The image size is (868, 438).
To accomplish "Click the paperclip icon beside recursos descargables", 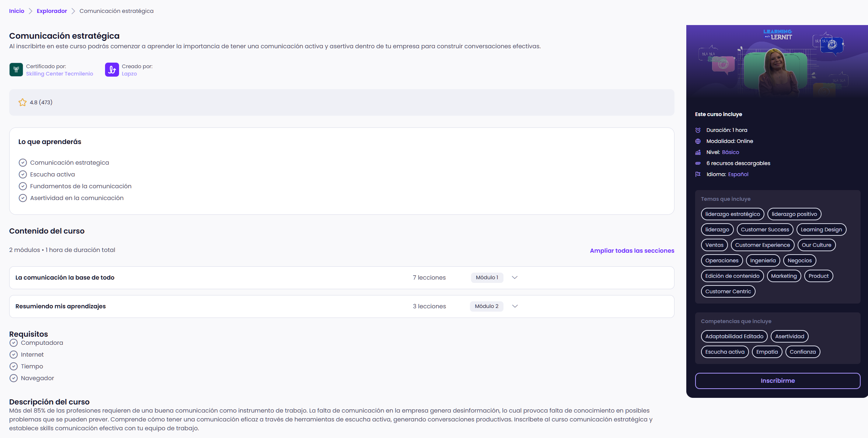I will tap(698, 163).
